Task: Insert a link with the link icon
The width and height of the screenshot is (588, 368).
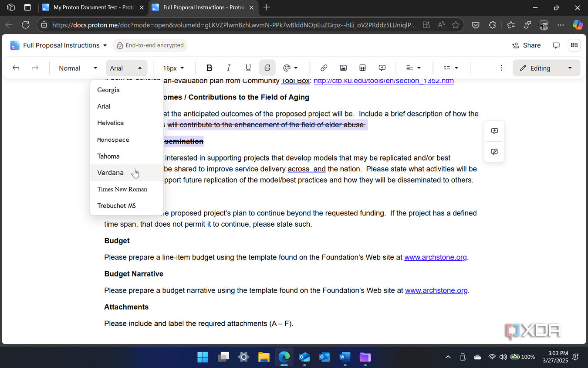Action: tap(324, 68)
